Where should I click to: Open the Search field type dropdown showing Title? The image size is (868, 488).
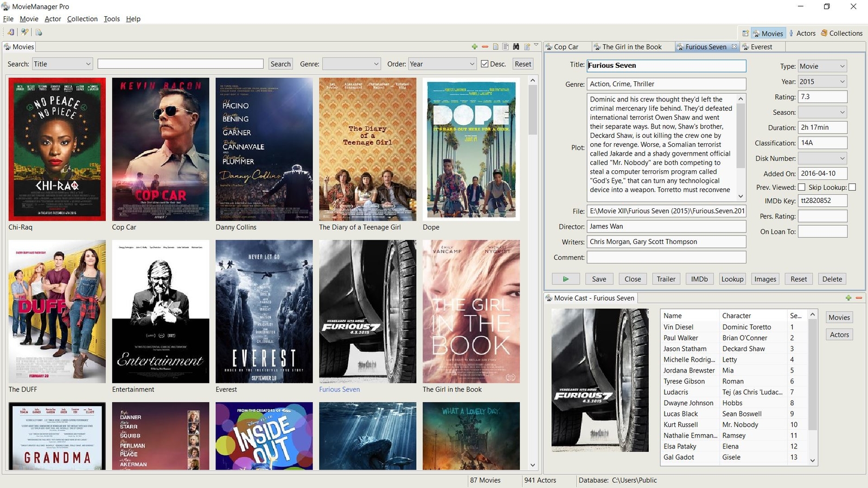[62, 64]
